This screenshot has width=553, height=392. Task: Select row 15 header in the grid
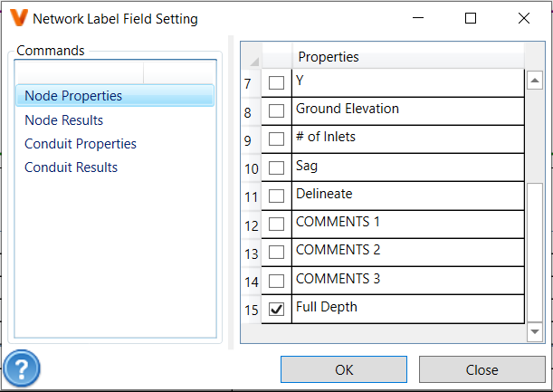pos(250,309)
